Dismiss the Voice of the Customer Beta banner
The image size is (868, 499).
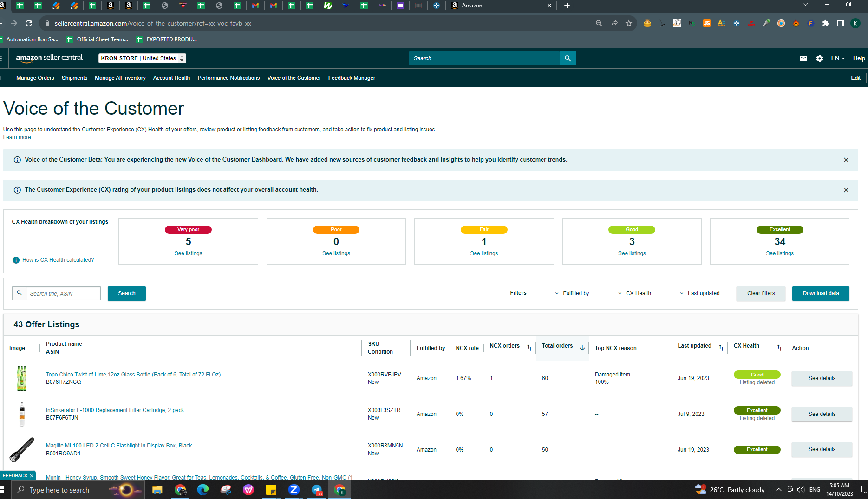click(x=846, y=160)
